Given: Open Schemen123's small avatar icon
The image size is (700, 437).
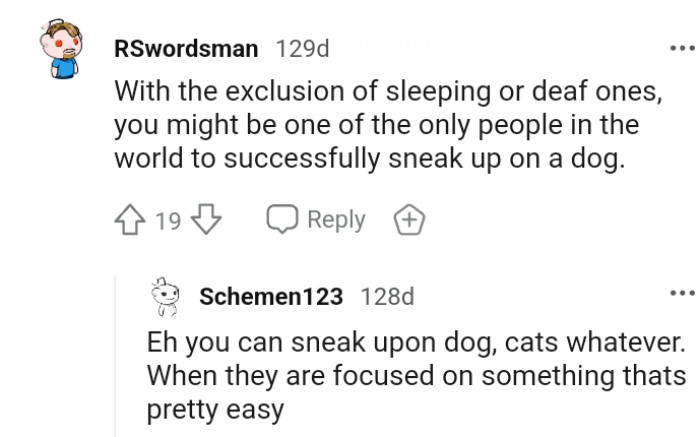Looking at the screenshot, I should 163,297.
